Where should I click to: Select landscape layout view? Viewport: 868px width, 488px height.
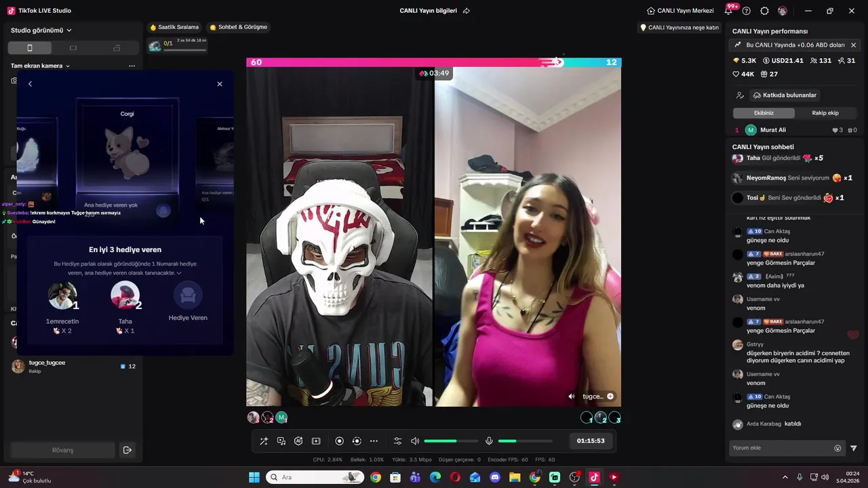point(73,48)
